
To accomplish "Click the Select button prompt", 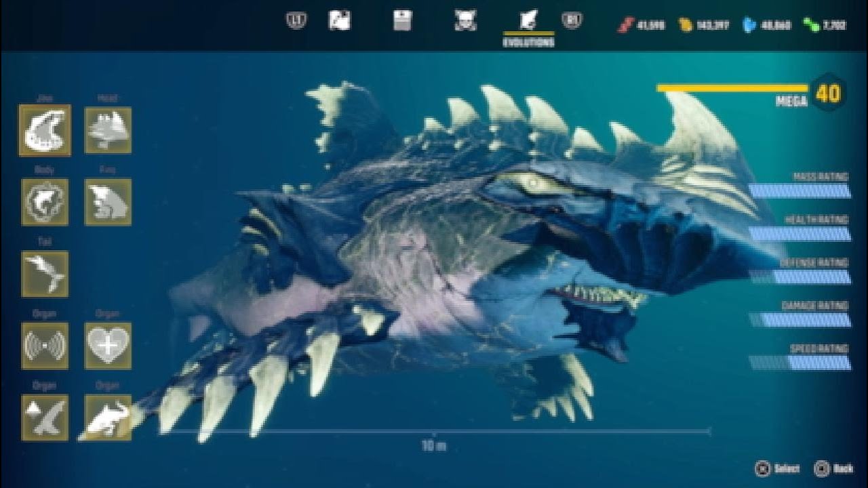I will click(778, 468).
